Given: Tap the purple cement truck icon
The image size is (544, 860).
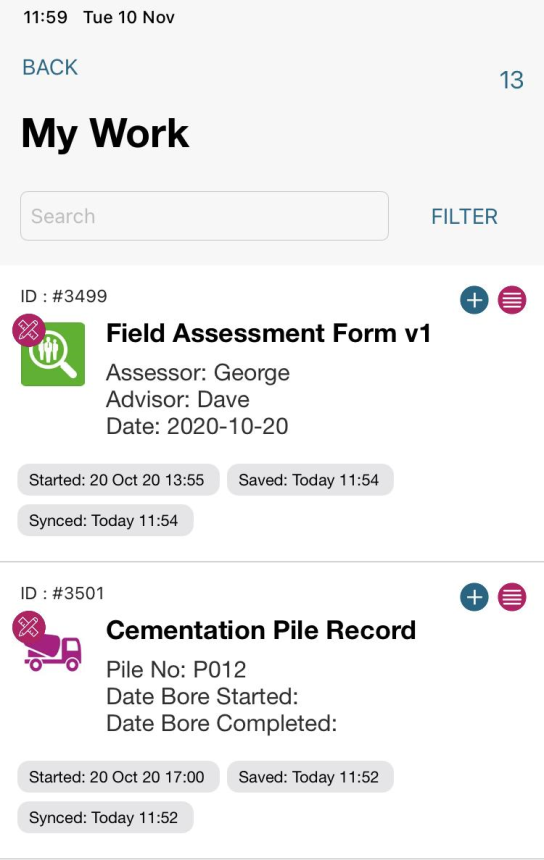Looking at the screenshot, I should click(x=54, y=652).
